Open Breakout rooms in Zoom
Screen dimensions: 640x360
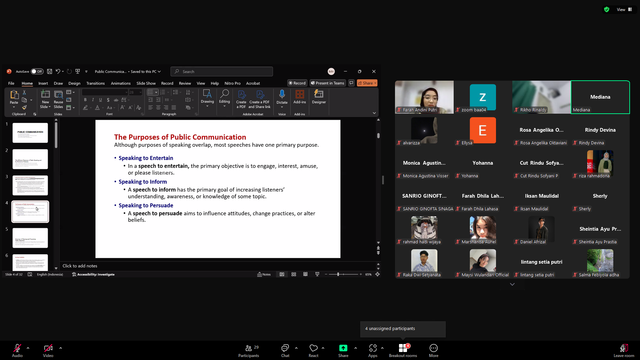coord(403,350)
